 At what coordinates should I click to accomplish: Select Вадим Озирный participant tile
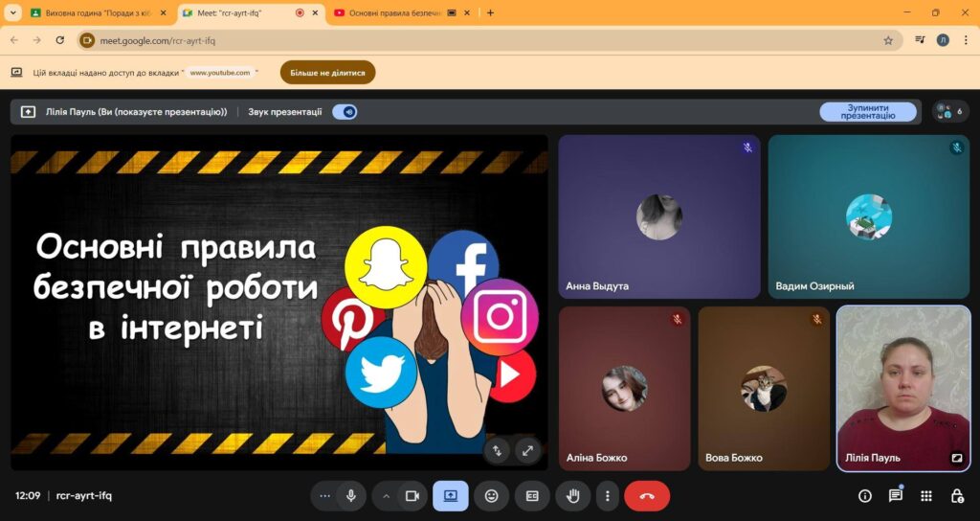868,216
